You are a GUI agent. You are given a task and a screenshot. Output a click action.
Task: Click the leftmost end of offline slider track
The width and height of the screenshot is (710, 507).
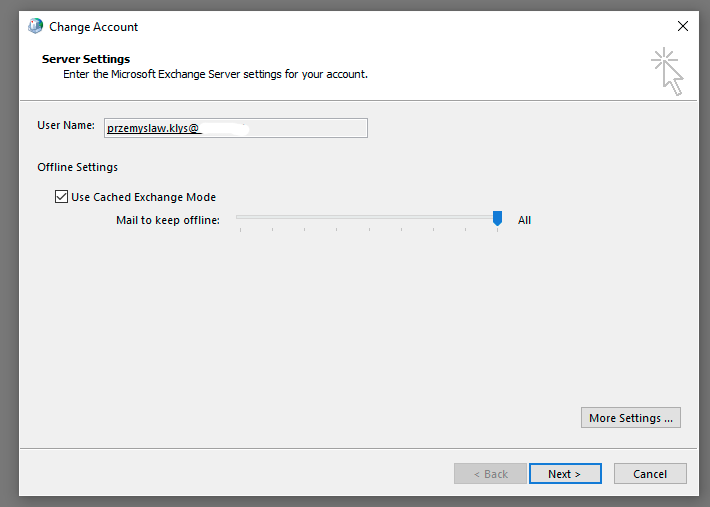click(x=239, y=217)
